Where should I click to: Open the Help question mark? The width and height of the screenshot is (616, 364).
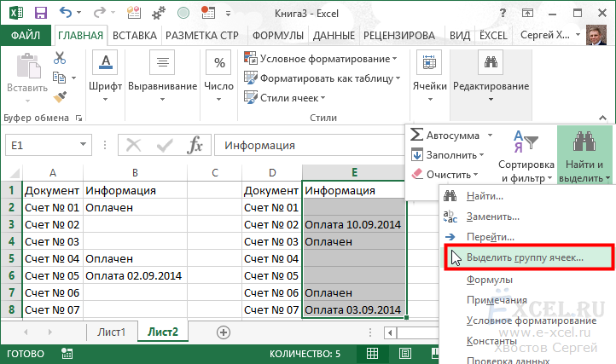[503, 13]
